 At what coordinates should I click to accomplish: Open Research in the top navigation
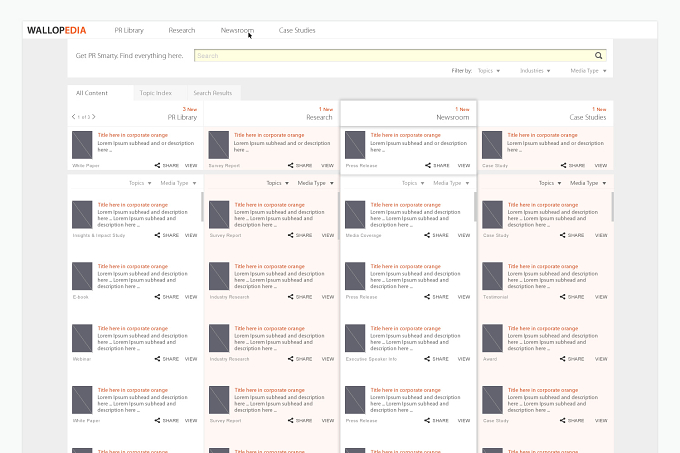pos(182,30)
